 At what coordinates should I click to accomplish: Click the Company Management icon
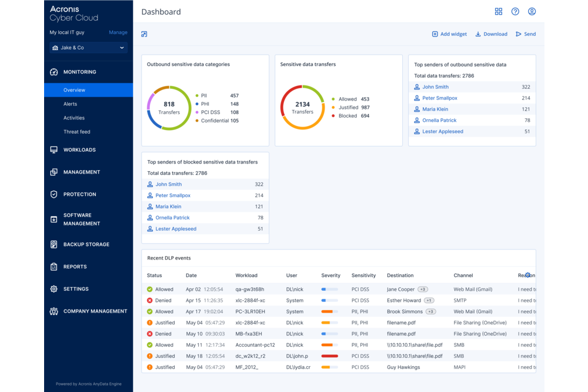coord(54,311)
